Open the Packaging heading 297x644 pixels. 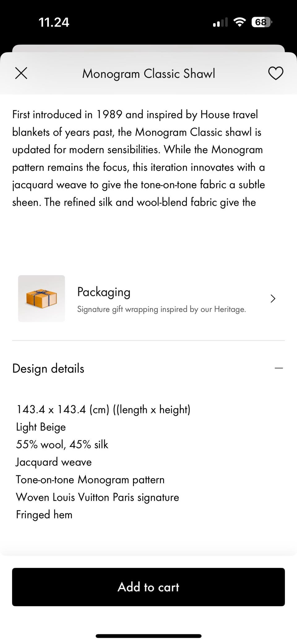(x=104, y=292)
